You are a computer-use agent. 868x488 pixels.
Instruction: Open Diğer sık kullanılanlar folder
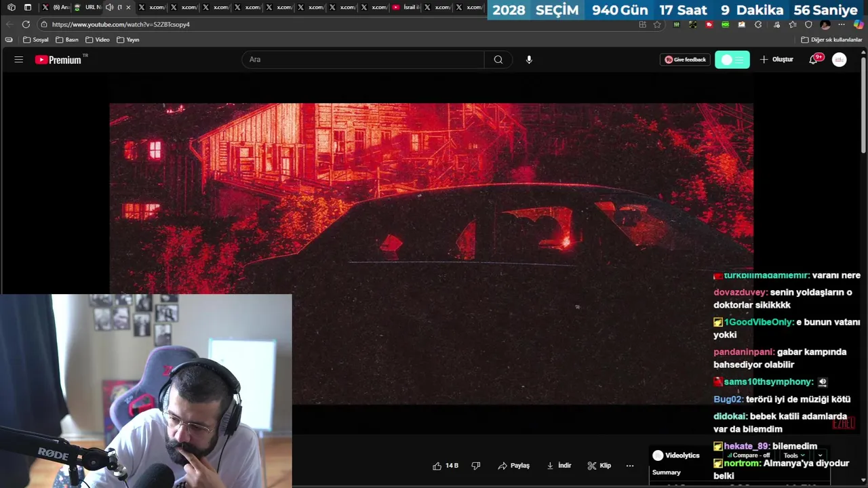click(831, 40)
